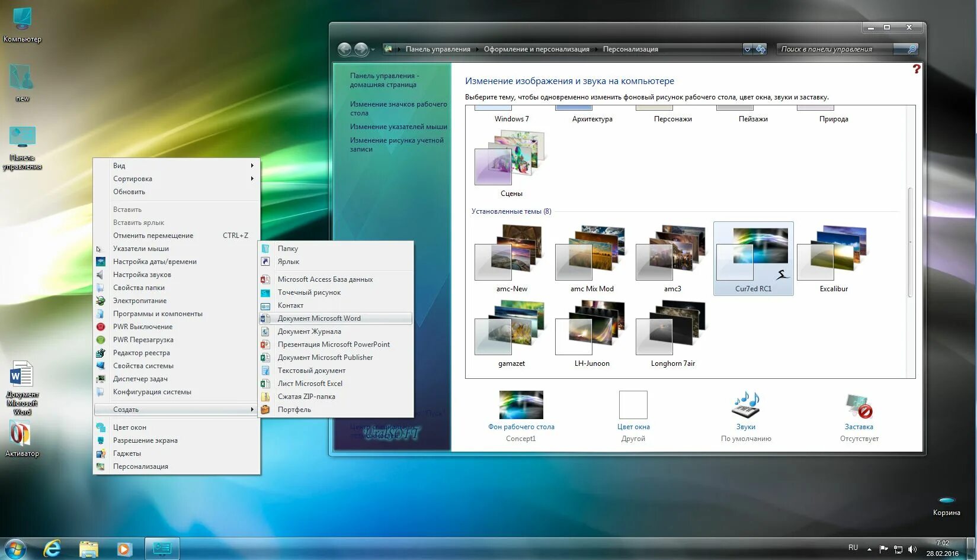Image resolution: width=977 pixels, height=560 pixels.
Task: Expand the Создать submenu
Action: (x=177, y=410)
